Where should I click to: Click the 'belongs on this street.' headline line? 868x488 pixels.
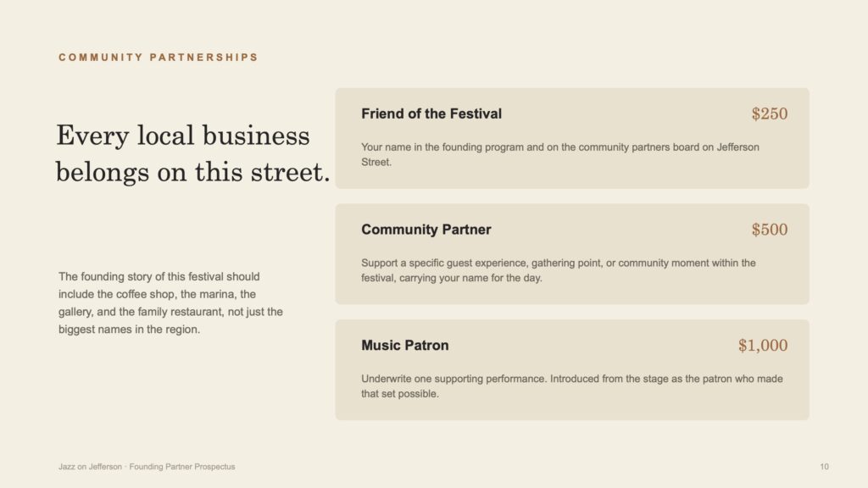click(x=192, y=172)
